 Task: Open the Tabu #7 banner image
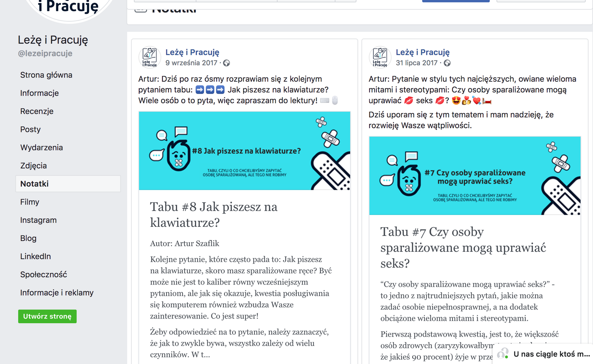click(x=475, y=176)
